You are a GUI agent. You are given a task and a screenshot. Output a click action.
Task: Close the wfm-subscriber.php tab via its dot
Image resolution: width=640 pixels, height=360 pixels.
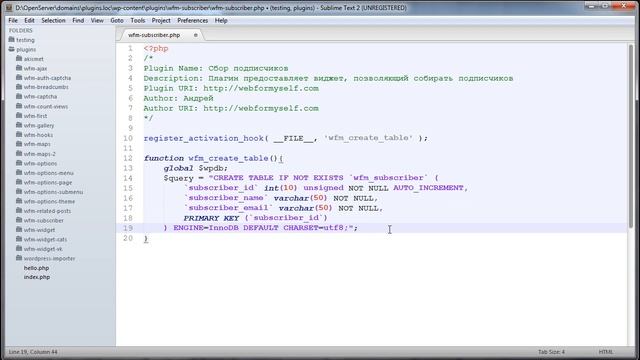(x=196, y=35)
